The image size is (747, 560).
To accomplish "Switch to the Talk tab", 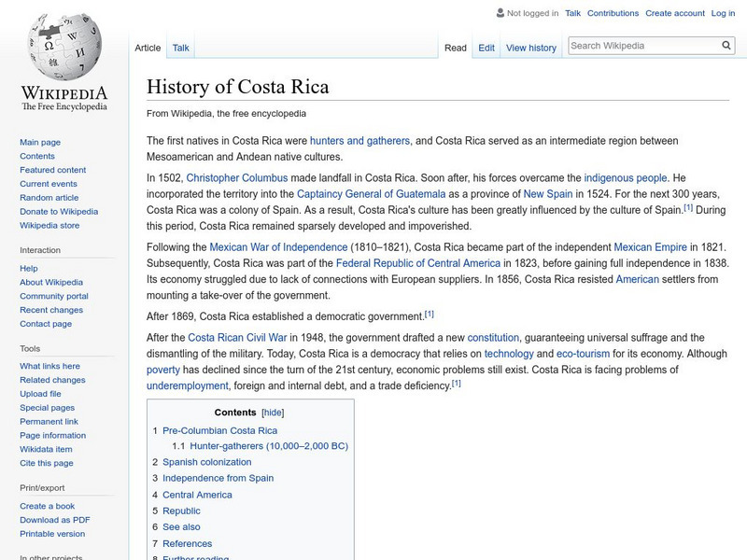I will pos(179,47).
